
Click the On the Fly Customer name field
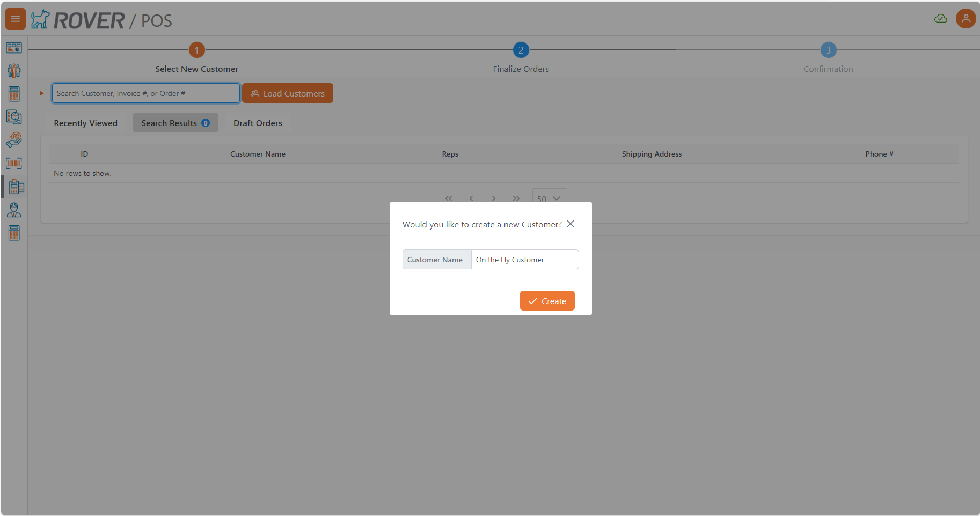pos(524,259)
